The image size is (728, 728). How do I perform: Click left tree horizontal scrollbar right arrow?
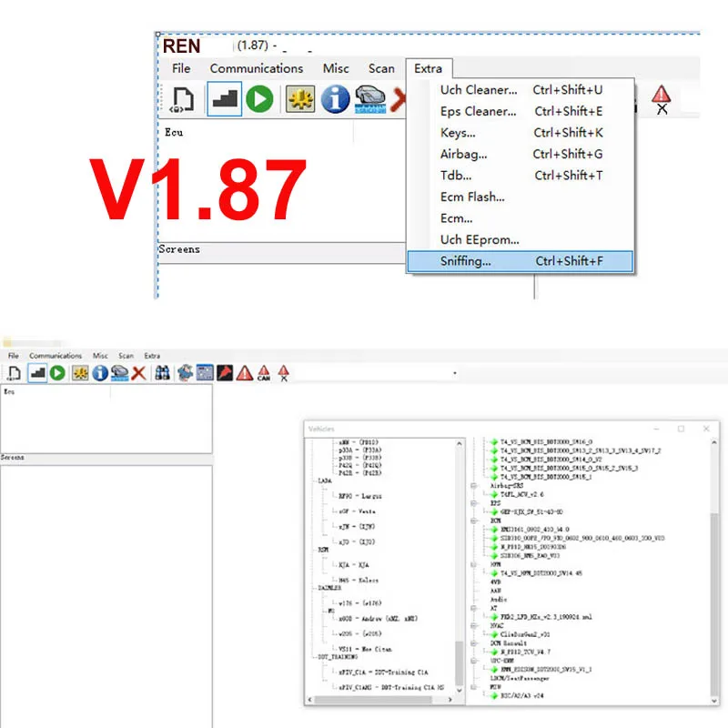[x=450, y=700]
